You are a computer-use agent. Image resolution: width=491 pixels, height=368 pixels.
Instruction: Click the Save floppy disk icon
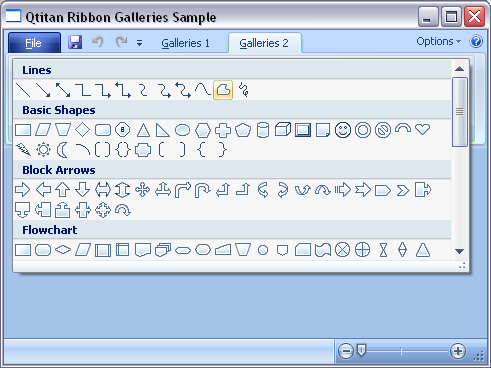tap(75, 42)
